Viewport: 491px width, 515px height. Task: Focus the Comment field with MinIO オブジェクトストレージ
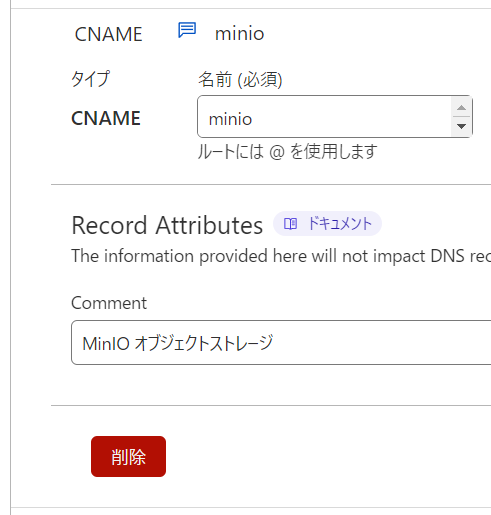[281, 343]
